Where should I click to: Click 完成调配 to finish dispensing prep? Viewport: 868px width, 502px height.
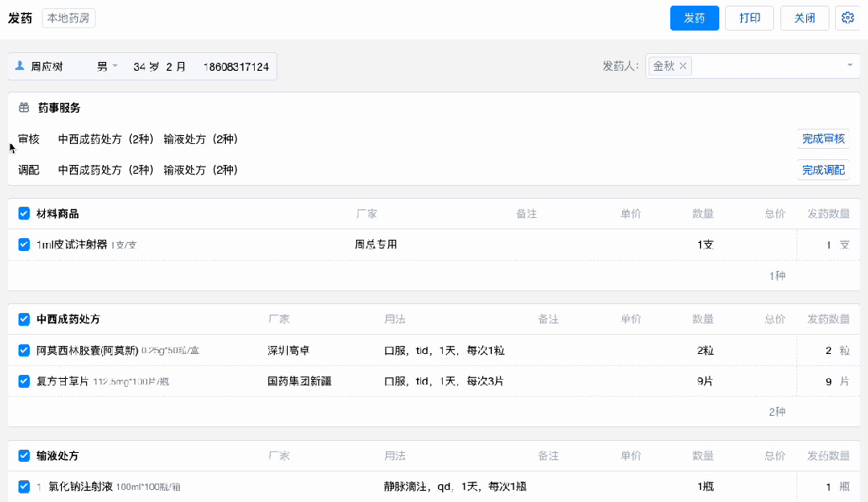click(x=823, y=170)
